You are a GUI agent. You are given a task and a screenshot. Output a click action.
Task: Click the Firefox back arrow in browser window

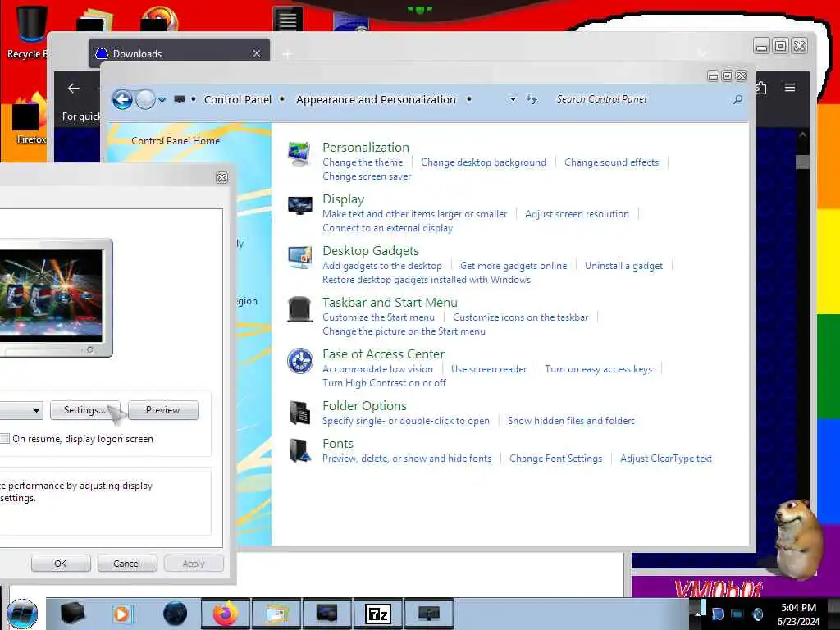74,89
